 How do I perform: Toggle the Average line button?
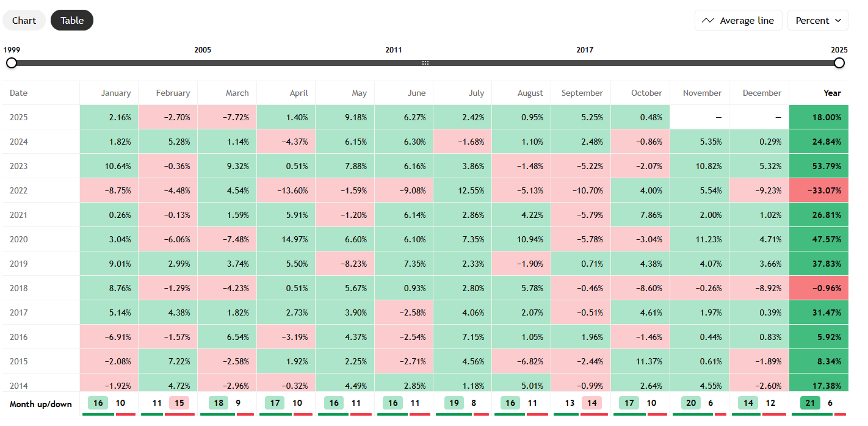pos(738,20)
